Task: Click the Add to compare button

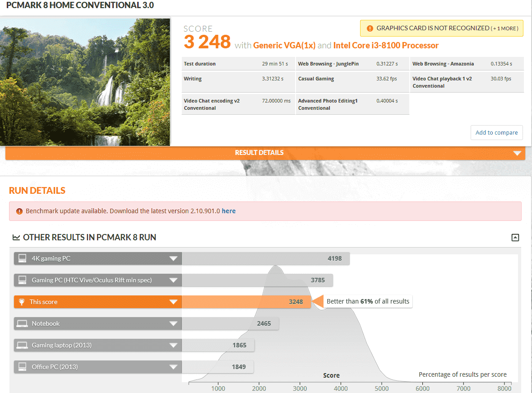Action: point(496,133)
